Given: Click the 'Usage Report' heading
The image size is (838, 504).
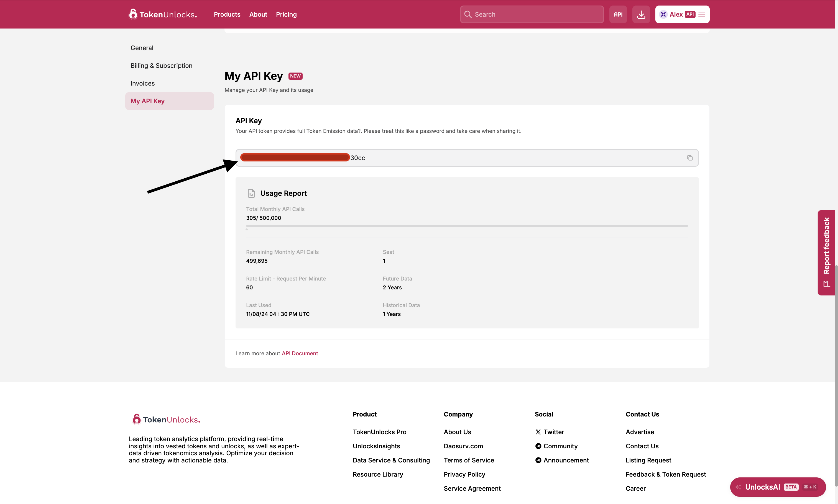Looking at the screenshot, I should pyautogui.click(x=283, y=193).
